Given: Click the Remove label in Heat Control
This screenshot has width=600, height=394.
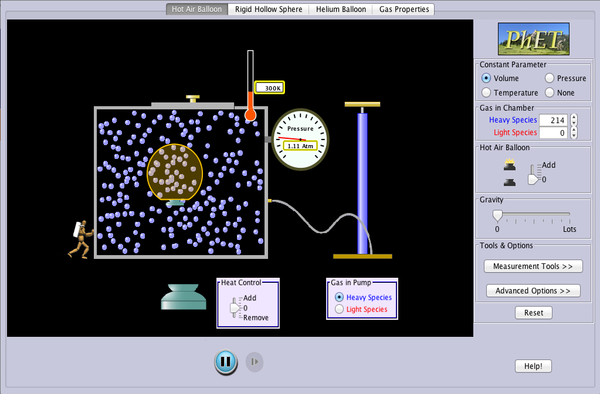Looking at the screenshot, I should pos(256,317).
